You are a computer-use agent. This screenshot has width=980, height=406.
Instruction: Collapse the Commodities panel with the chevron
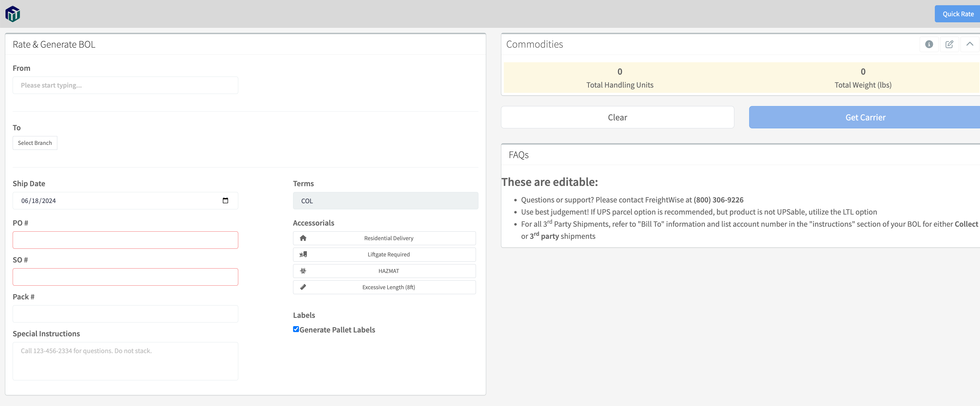coord(970,44)
